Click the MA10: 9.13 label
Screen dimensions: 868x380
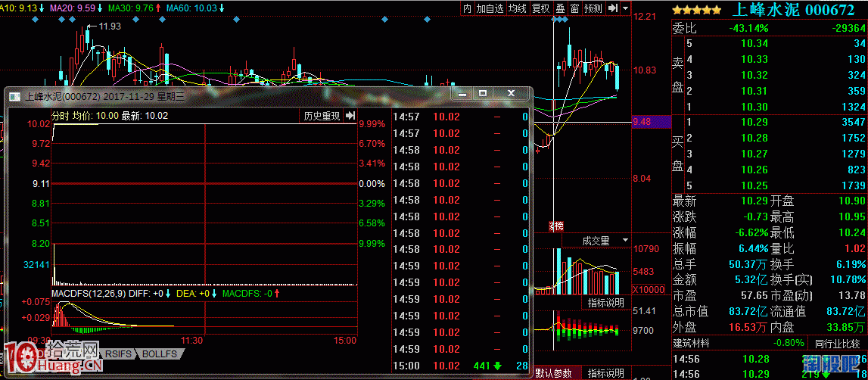pos(20,8)
